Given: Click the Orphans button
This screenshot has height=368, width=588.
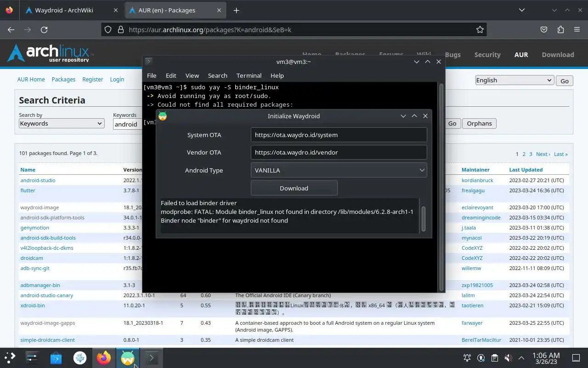Looking at the screenshot, I should pos(479,123).
